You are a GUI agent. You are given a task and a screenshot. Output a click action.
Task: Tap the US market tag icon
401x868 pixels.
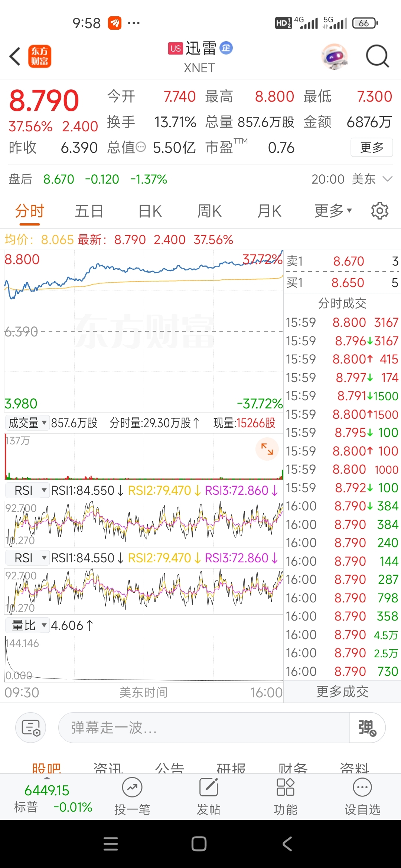(176, 49)
